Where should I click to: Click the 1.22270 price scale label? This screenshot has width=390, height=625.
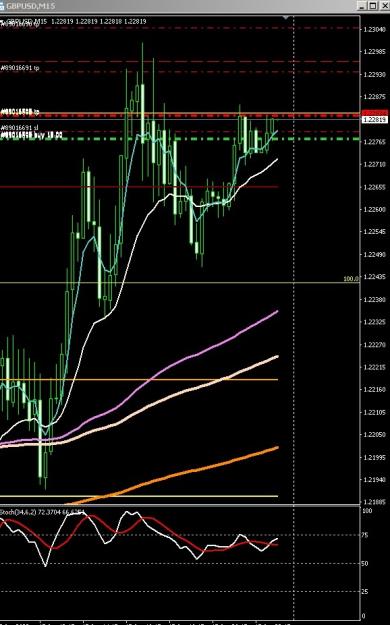click(x=374, y=344)
